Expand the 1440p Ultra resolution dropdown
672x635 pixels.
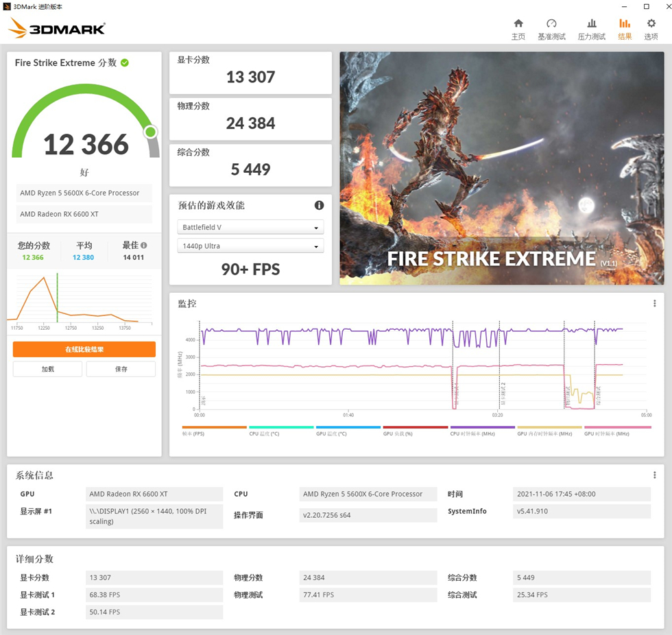[x=250, y=246]
